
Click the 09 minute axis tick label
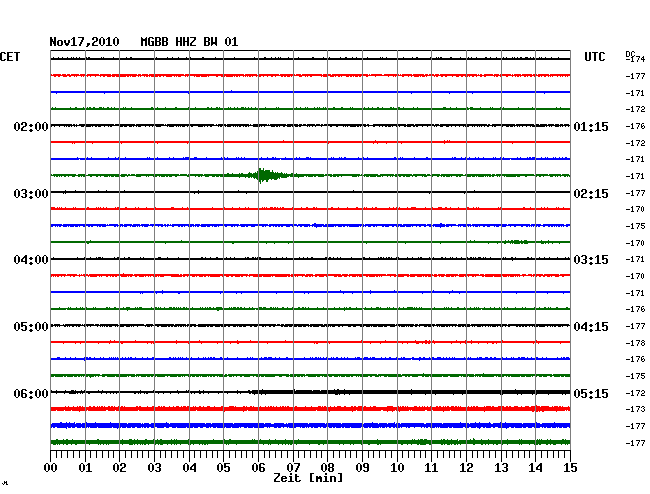362,467
